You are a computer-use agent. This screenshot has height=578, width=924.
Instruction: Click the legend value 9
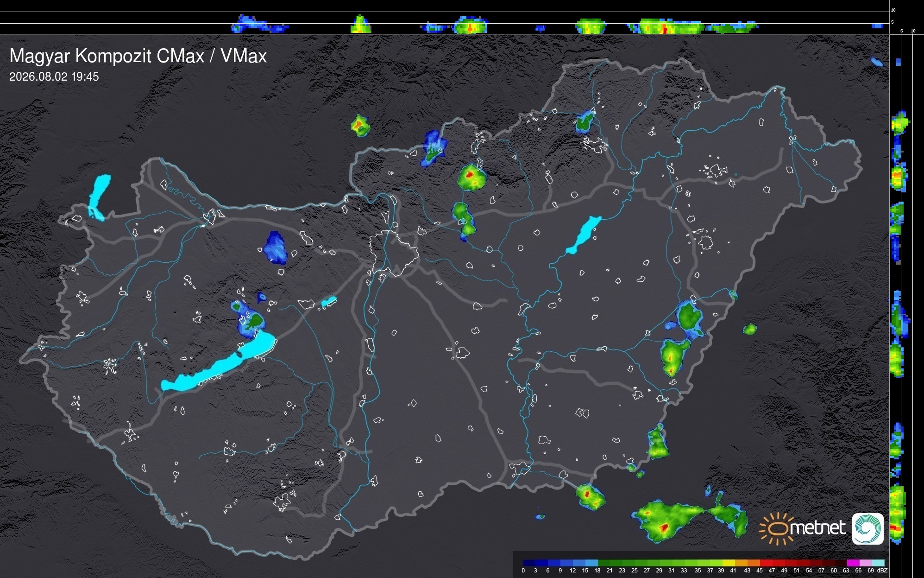pyautogui.click(x=560, y=571)
